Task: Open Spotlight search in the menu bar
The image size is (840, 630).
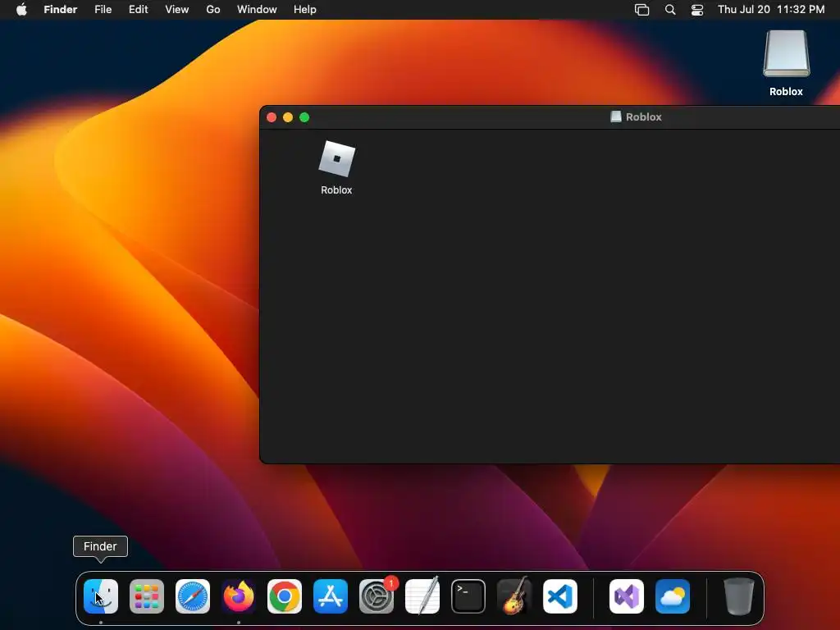Action: pos(670,10)
